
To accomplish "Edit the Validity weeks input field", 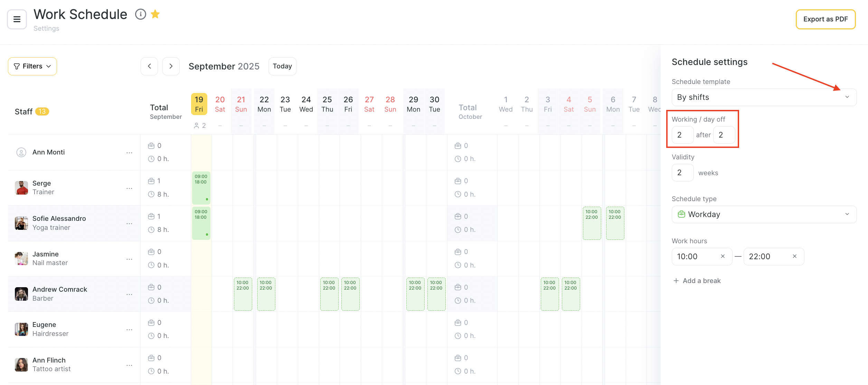I will [x=682, y=172].
